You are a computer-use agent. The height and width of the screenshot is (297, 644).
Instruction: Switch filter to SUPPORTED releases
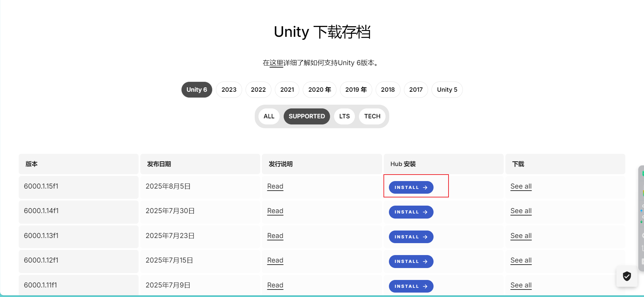307,116
